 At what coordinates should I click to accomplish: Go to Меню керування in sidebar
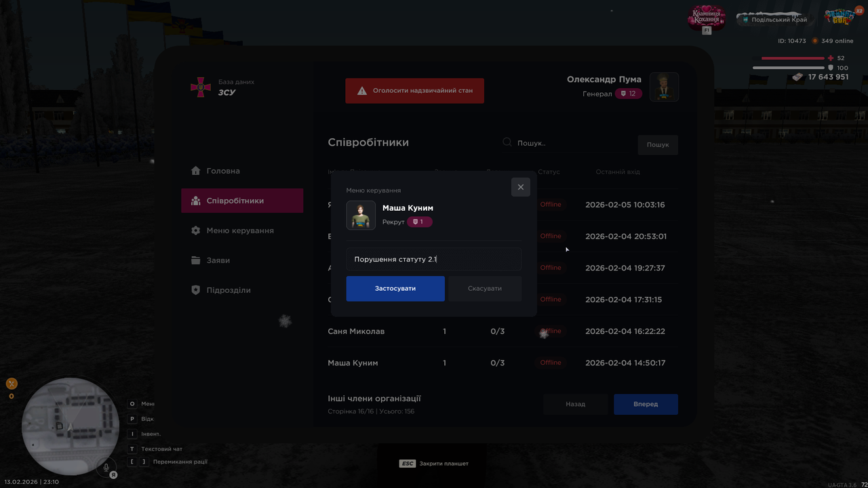242,230
